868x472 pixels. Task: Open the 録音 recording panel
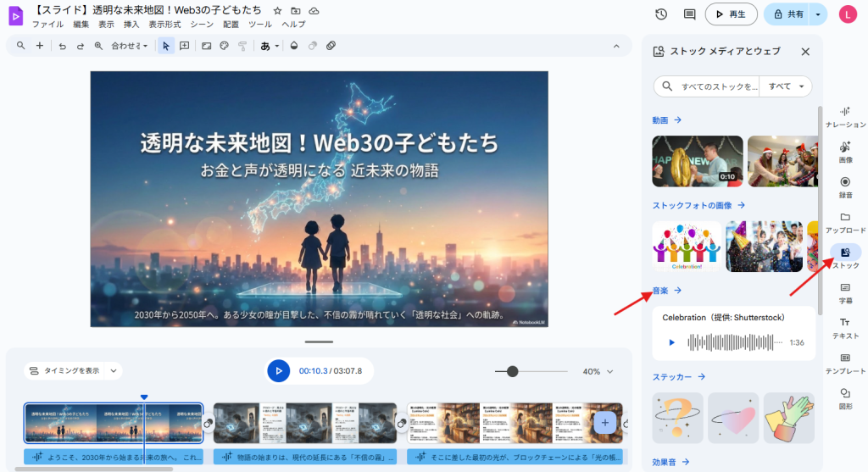tap(845, 186)
